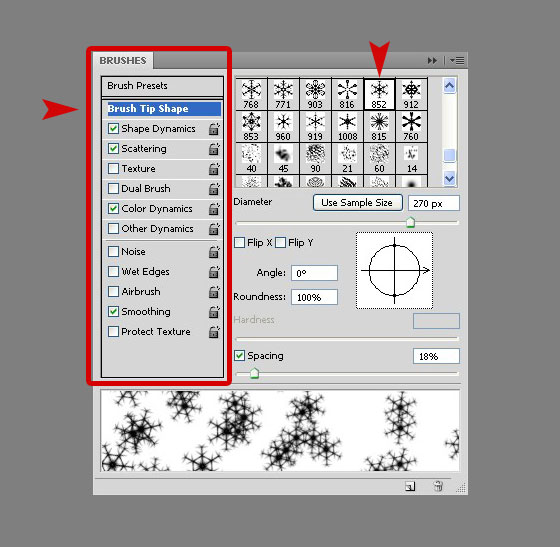
Task: Click the Roundness 100% field
Action: (x=314, y=297)
